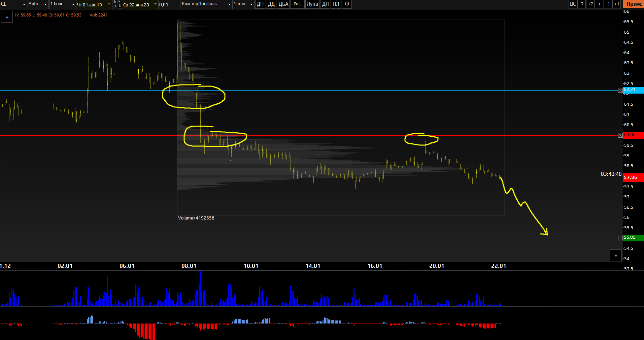
Task: Click the 02.01 date on time axis
Action: tap(65, 266)
